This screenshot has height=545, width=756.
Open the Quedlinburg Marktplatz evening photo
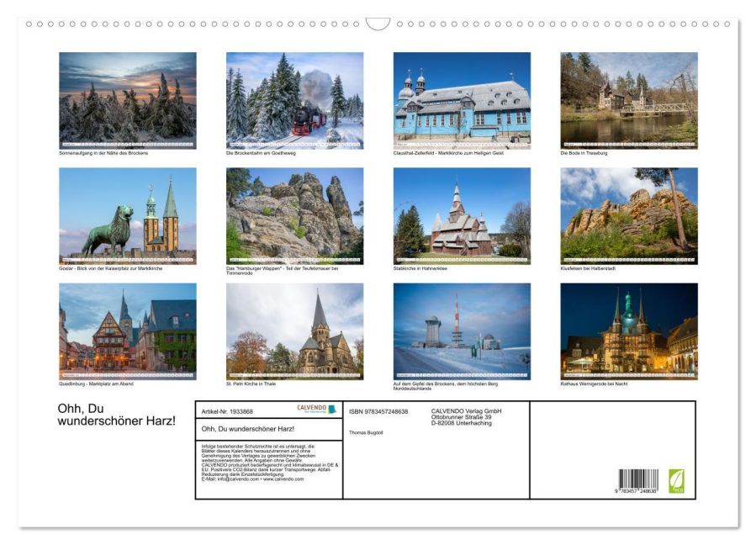127,331
